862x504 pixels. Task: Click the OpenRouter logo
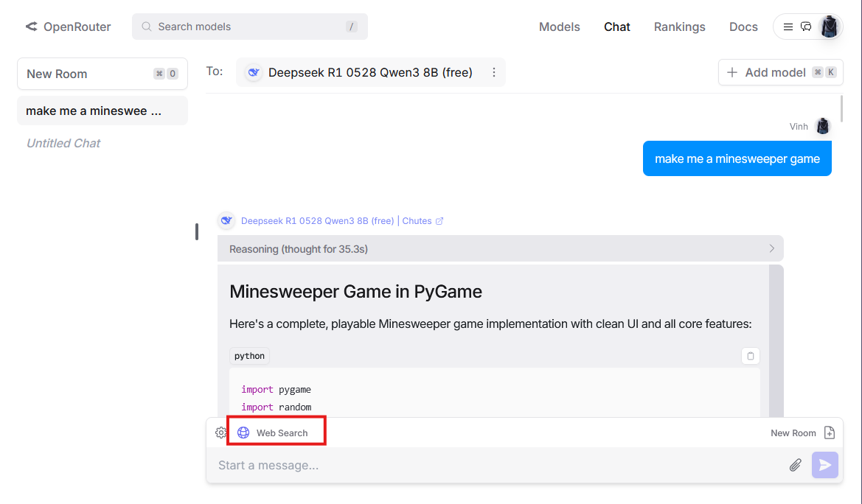(x=68, y=27)
